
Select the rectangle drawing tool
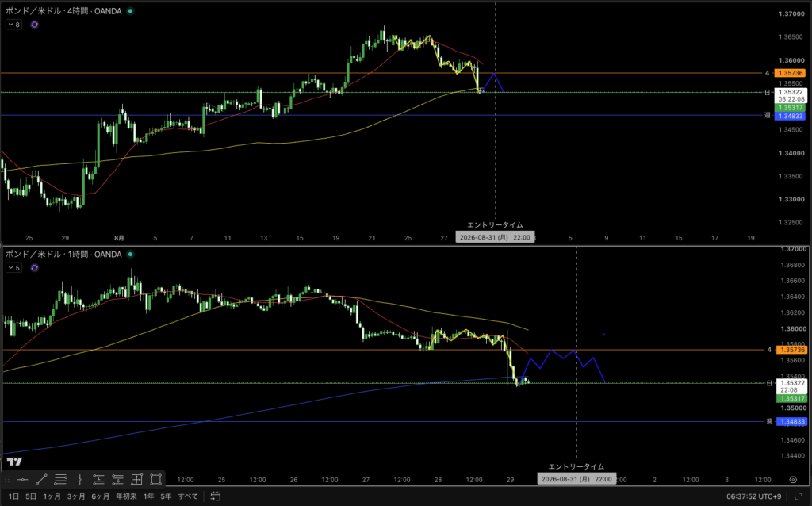tap(156, 480)
